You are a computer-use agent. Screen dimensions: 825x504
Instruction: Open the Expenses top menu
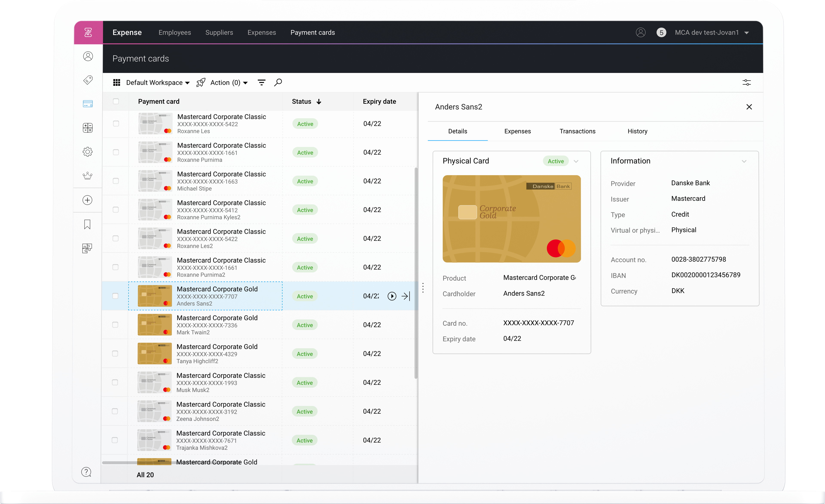click(262, 32)
